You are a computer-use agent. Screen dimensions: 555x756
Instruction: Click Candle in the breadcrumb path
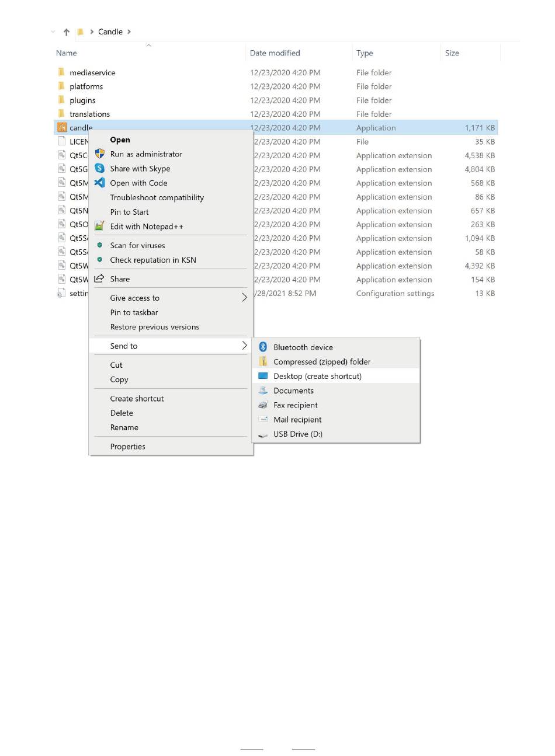coord(110,32)
